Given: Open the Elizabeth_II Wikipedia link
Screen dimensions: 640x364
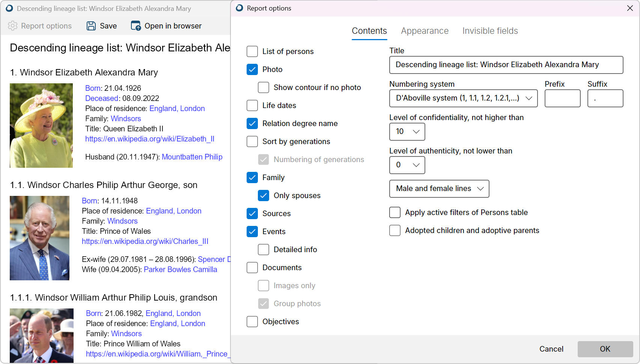Looking at the screenshot, I should pos(149,139).
